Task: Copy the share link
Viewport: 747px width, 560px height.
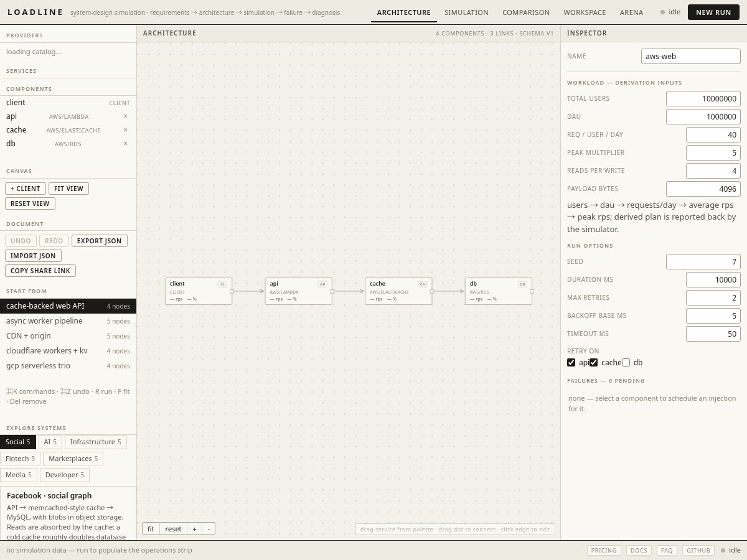Action: pos(40,271)
